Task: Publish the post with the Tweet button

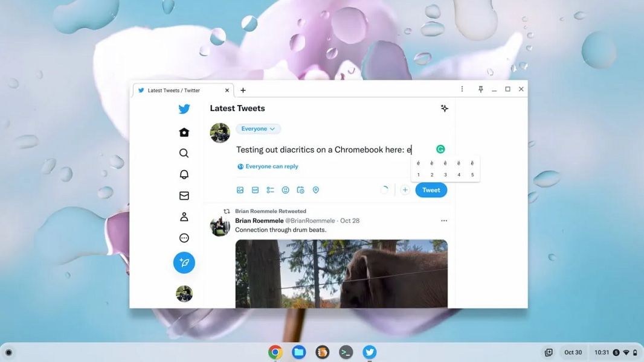Action: coord(431,189)
